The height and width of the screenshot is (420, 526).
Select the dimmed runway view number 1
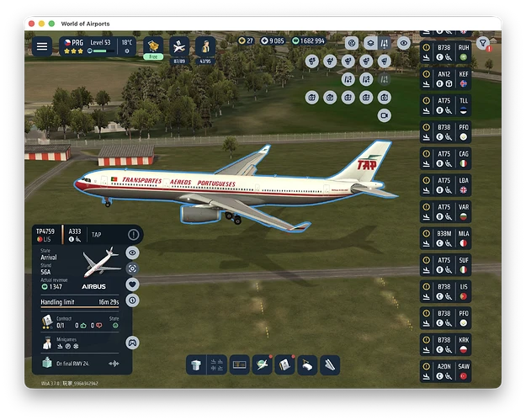point(384,79)
